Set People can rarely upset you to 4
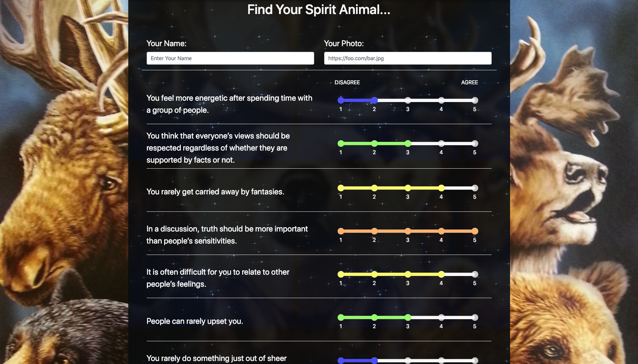638x364 pixels. tap(441, 317)
